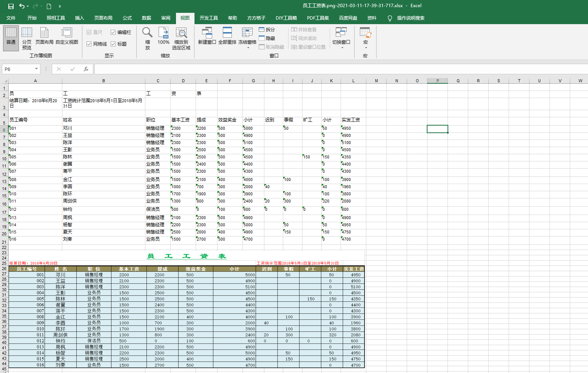Click inside the formula bar input
588x373 pixels.
[x=341, y=69]
